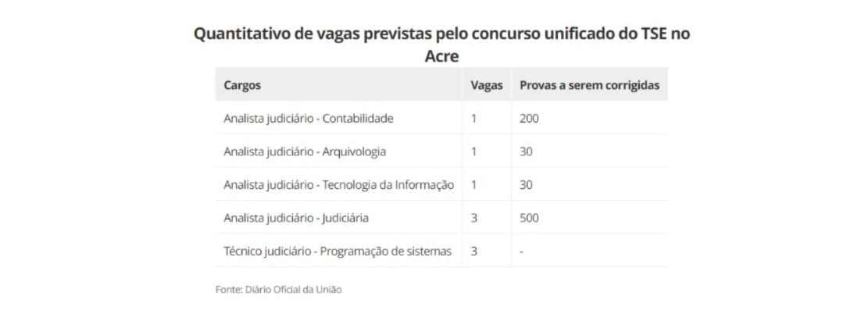Click the 500 value for Judiciária
The image size is (868, 335).
pyautogui.click(x=529, y=218)
